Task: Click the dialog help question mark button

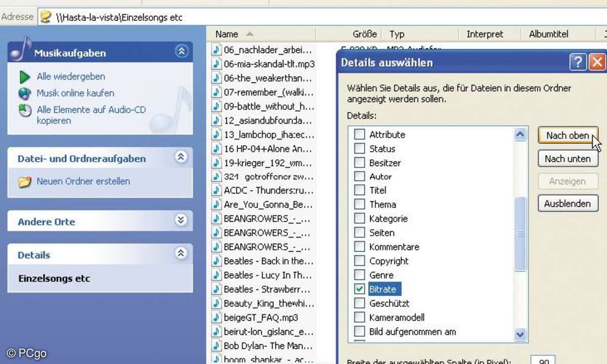Action: [x=578, y=63]
